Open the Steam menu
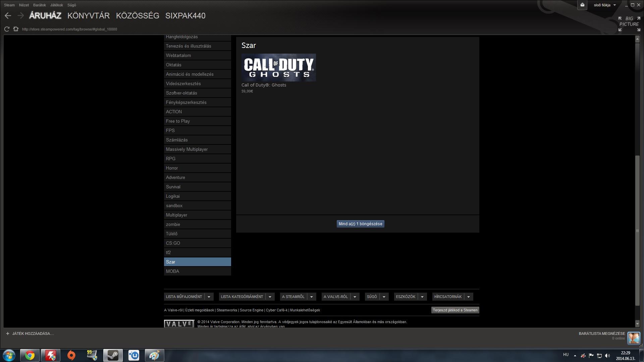Screen dimensions: 644x362 [x=9, y=5]
